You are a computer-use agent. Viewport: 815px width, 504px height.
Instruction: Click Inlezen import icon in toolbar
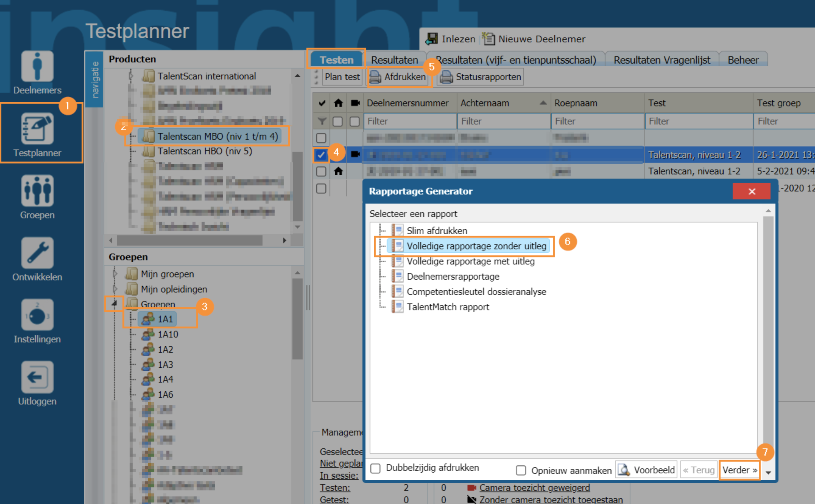point(432,39)
